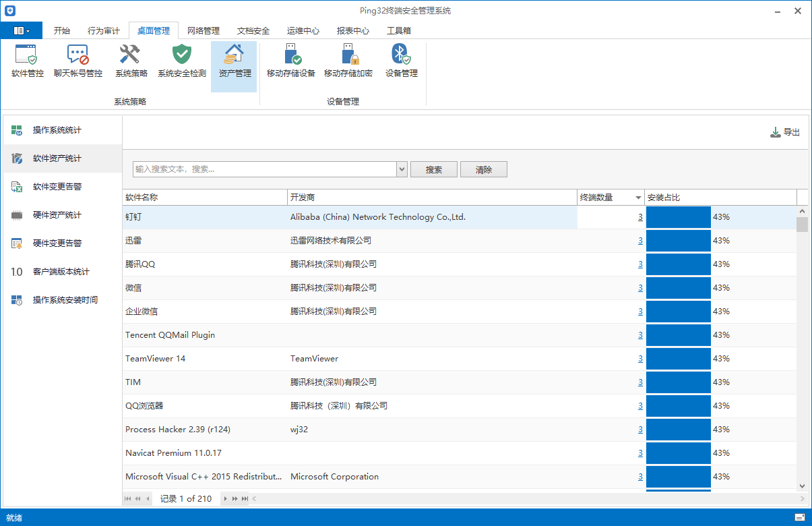Image resolution: width=812 pixels, height=526 pixels.
Task: Switch to 行为审计 tab
Action: (x=104, y=30)
